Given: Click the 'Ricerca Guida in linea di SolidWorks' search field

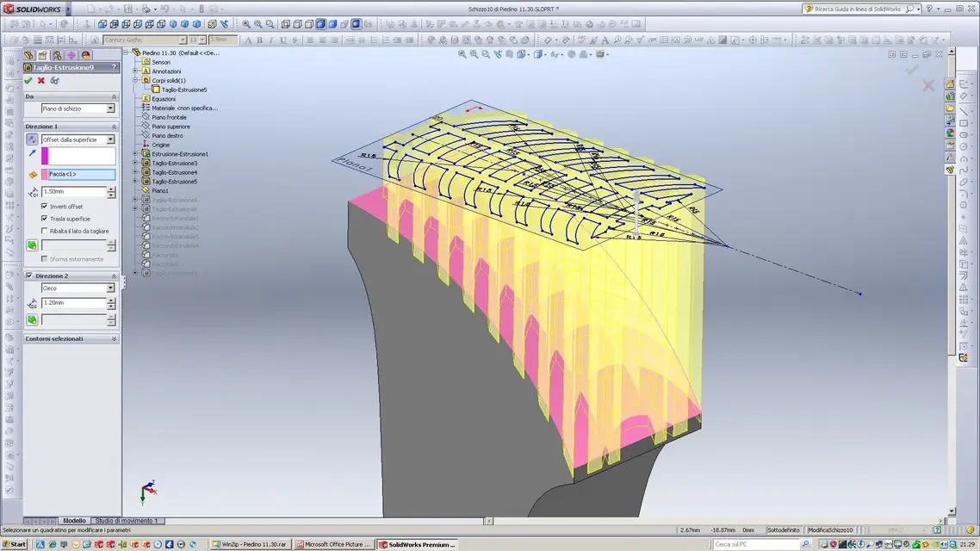Looking at the screenshot, I should pyautogui.click(x=858, y=9).
